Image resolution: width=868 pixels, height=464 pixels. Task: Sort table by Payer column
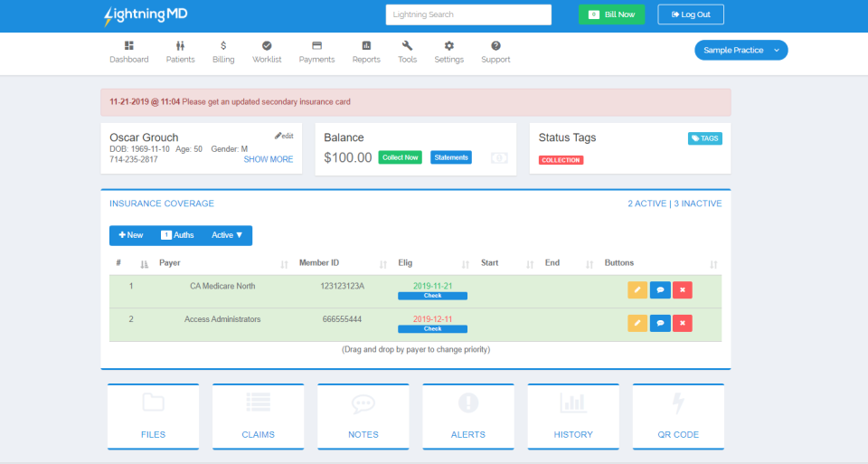284,265
